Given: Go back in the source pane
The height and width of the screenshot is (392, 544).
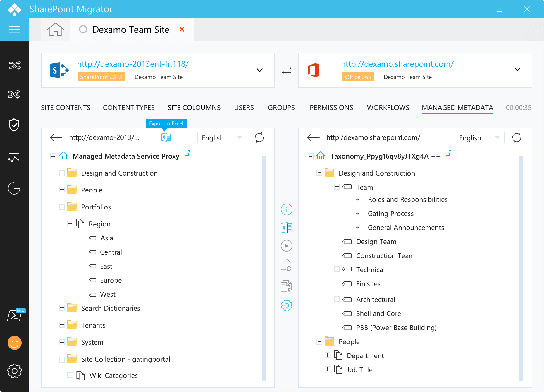Looking at the screenshot, I should click(x=56, y=137).
